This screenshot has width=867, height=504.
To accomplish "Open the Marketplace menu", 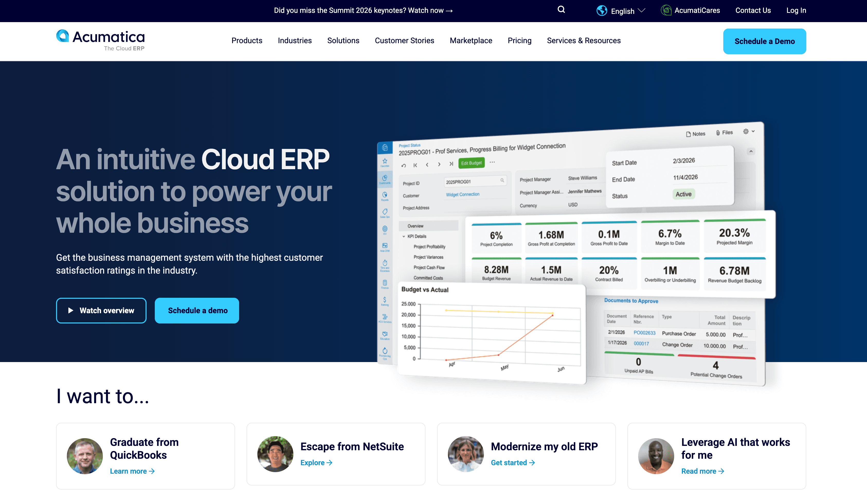I will [x=471, y=41].
